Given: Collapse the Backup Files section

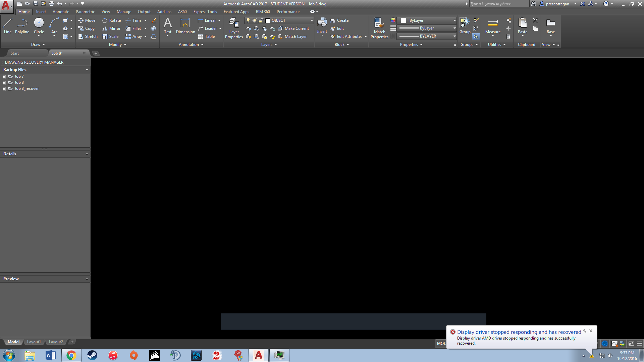Looking at the screenshot, I should coord(87,70).
